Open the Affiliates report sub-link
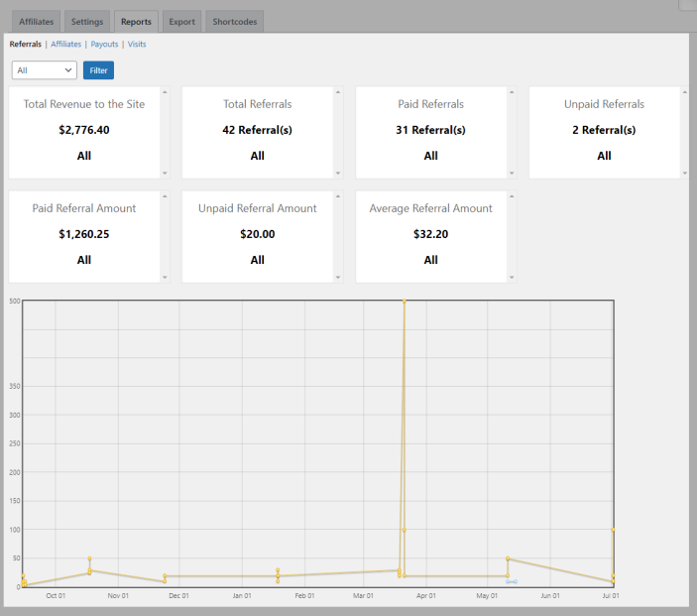Image resolution: width=697 pixels, height=616 pixels. (x=66, y=45)
